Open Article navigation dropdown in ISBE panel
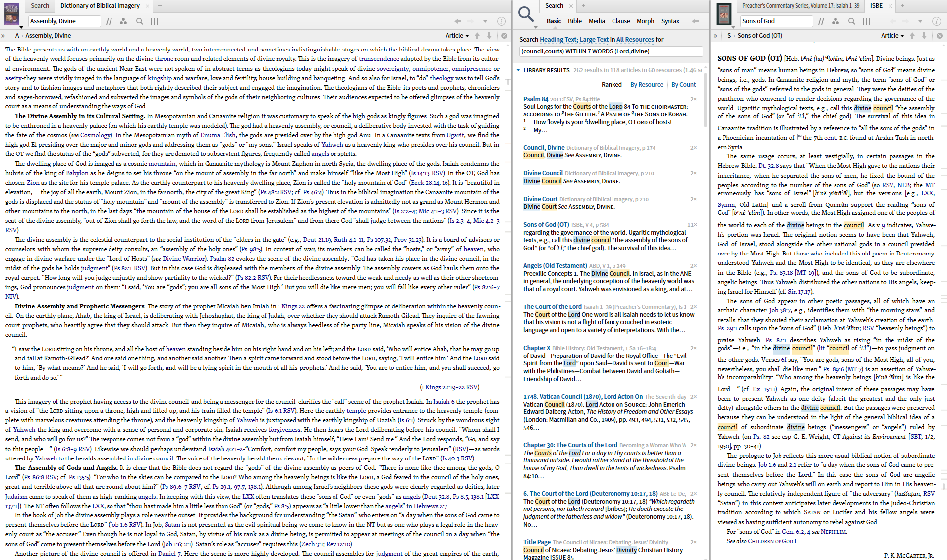947x560 pixels. pos(892,36)
